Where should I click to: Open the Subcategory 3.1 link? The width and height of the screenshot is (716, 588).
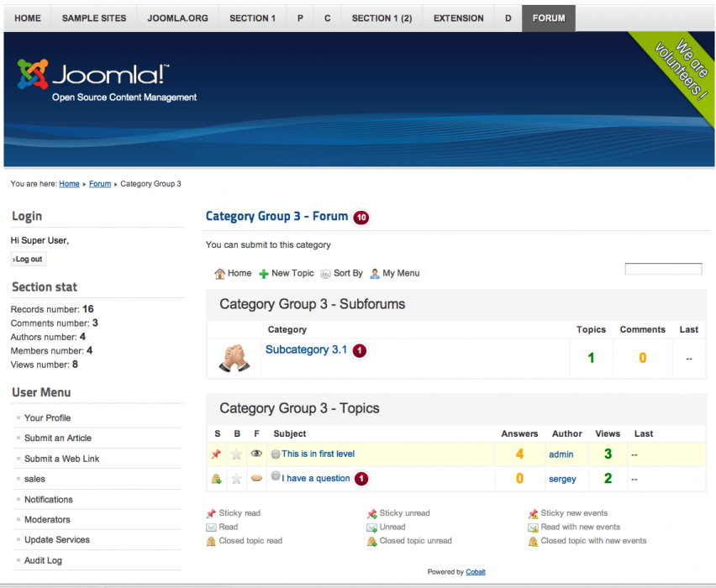(x=306, y=349)
